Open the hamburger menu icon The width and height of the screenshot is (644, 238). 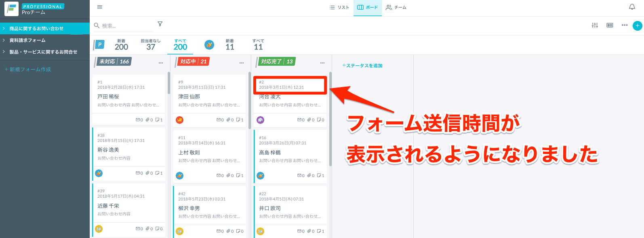(x=100, y=7)
